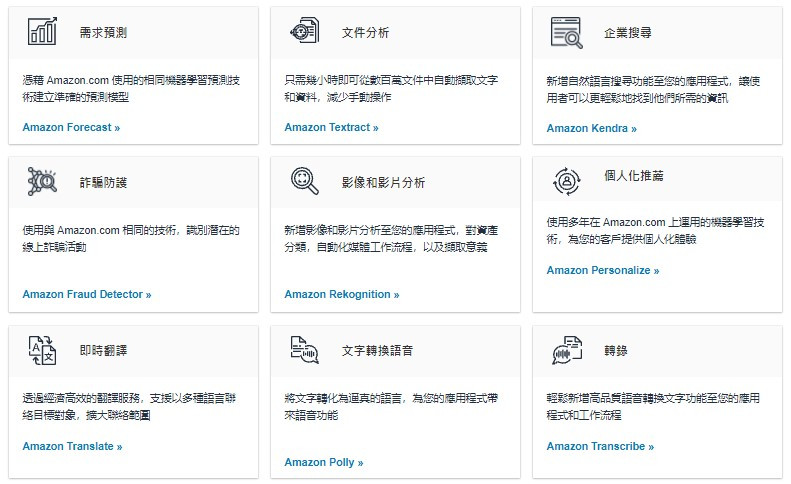Screen dimensions: 791x484
Task: Click the text-to-speech document icon
Action: 305,350
